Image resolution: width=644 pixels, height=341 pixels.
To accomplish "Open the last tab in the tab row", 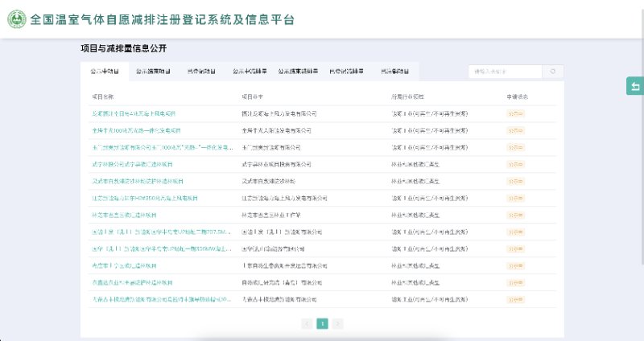I will [x=394, y=72].
